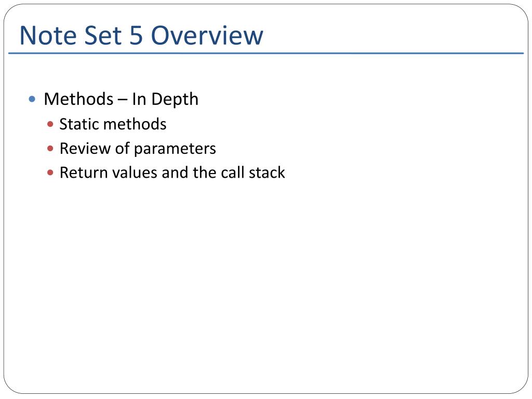Click the word Note in the title

[x=48, y=35]
